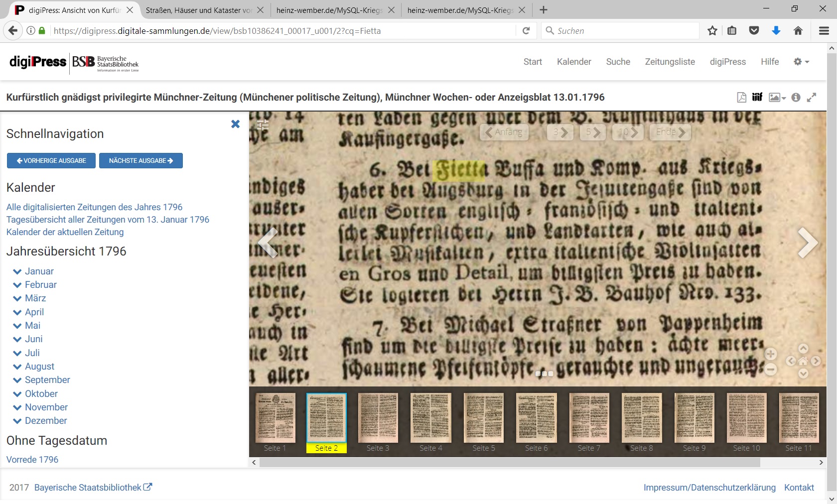Go to the next issue (Nächste Ausgabe)

point(141,161)
